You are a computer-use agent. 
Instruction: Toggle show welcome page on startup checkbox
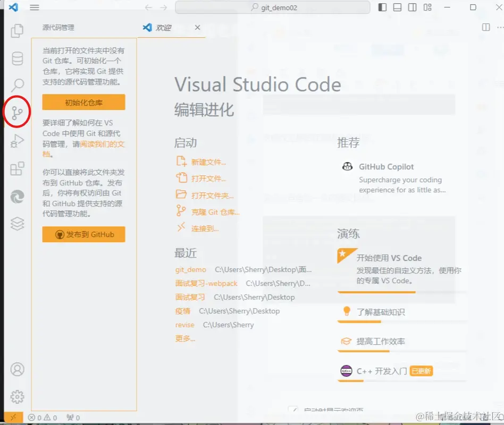(x=293, y=410)
